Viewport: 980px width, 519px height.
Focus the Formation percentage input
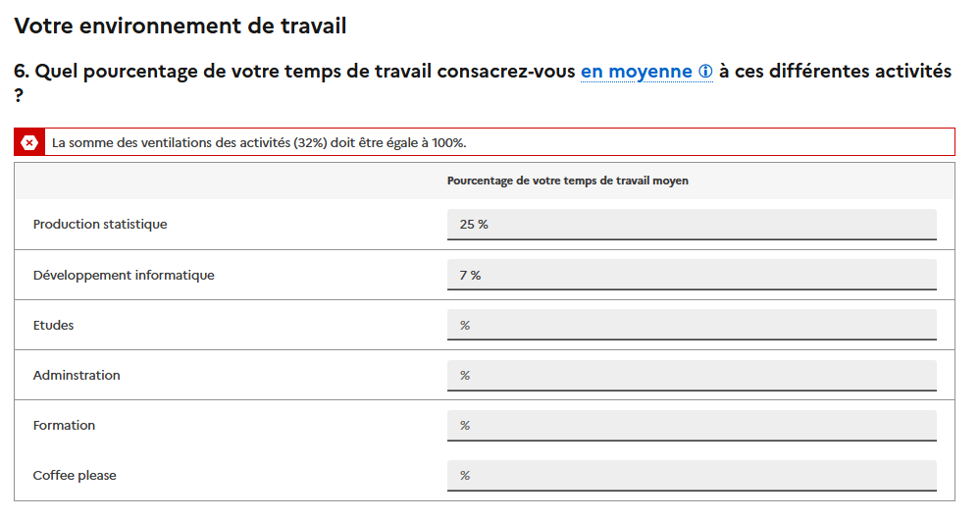point(691,425)
